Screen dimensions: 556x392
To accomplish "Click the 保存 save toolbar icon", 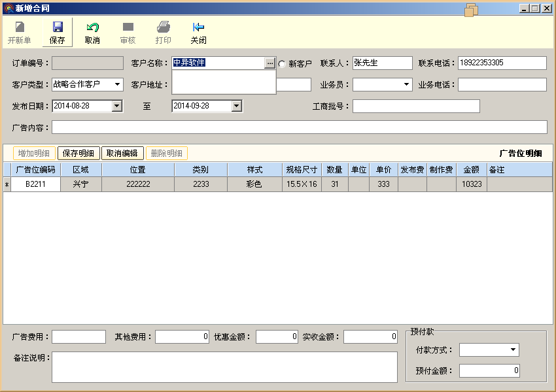I will (x=58, y=27).
